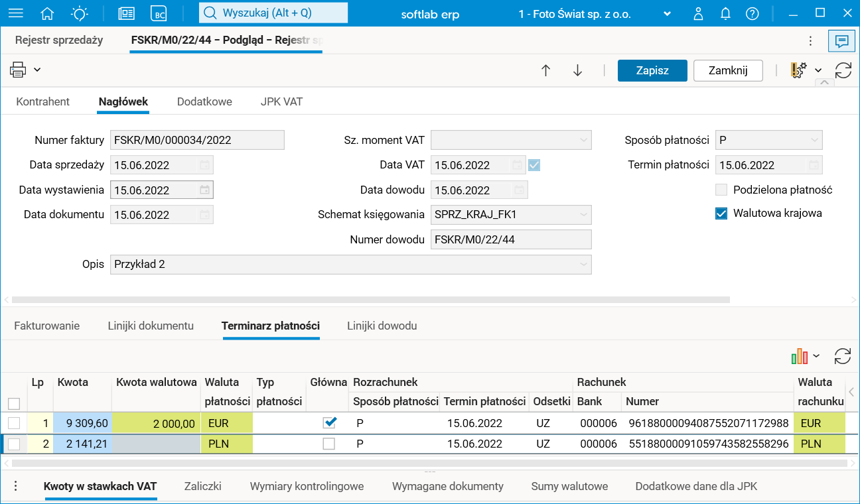Open the chat comments panel icon

[841, 40]
